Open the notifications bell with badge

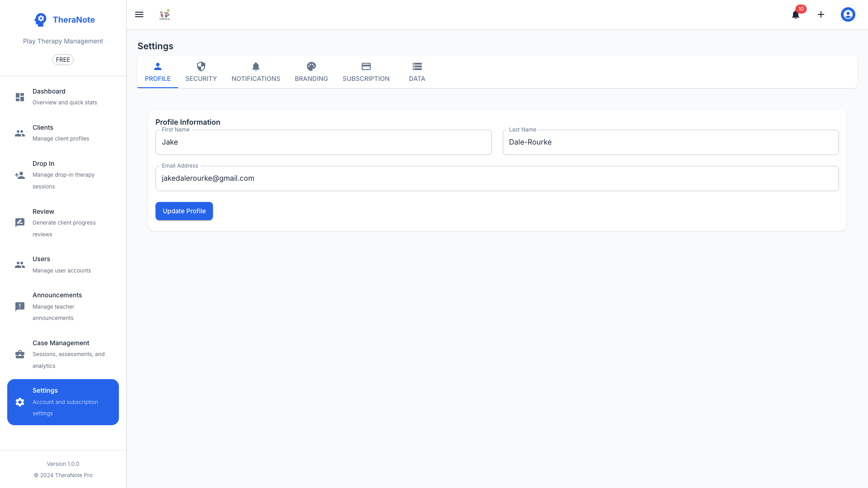pos(795,14)
